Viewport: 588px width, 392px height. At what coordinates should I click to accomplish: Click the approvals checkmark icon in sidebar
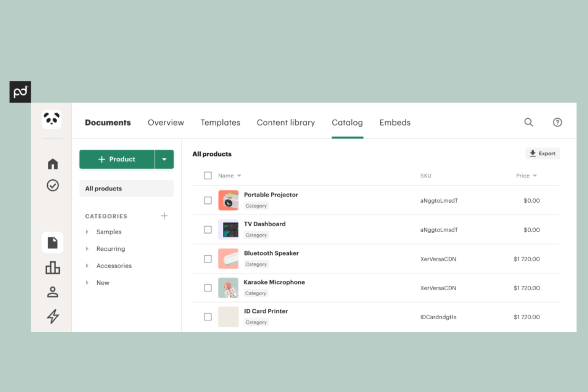[52, 185]
